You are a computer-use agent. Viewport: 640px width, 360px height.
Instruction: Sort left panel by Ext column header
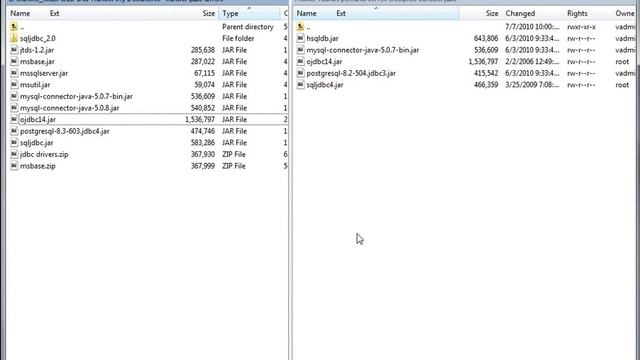pos(54,13)
